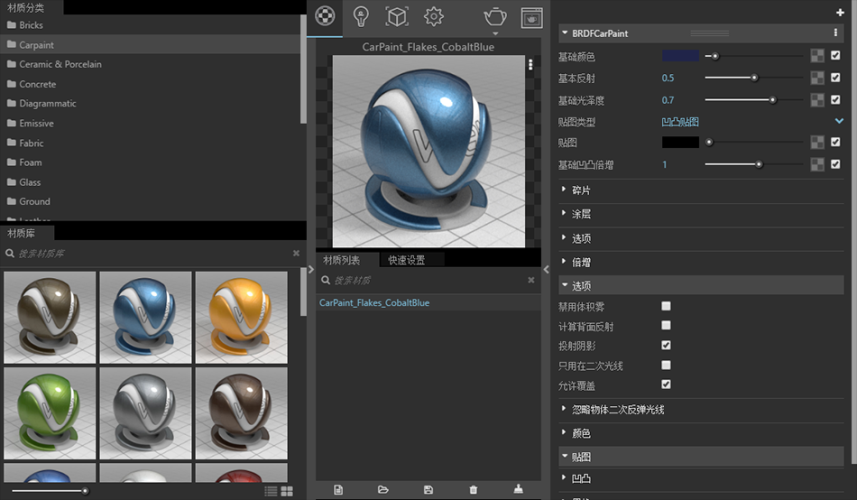The image size is (857, 500).
Task: Expand 忽略物体二次反弹光线 section
Action: (x=563, y=408)
